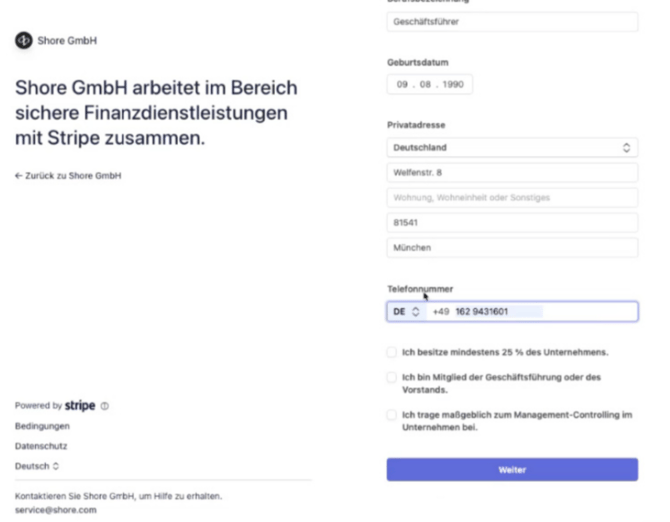
Task: Tick the Geschäftsführung member checkbox
Action: point(392,377)
